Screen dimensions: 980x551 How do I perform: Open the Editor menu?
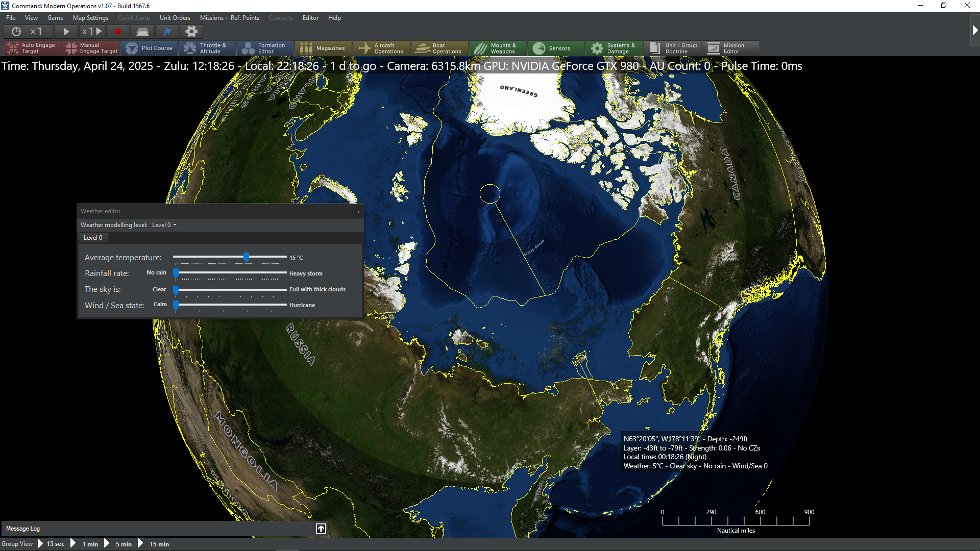tap(310, 18)
